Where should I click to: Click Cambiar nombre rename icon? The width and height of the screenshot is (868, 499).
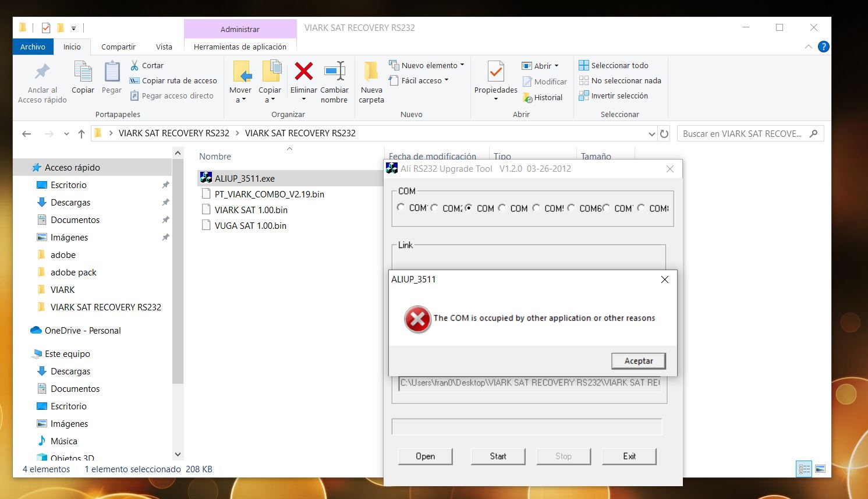click(x=334, y=72)
